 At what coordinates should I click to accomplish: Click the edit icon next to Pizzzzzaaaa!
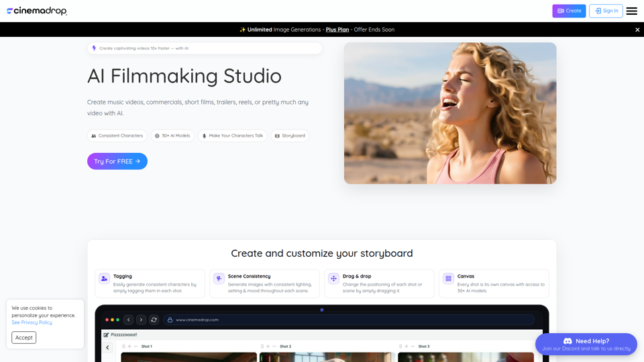coord(107,335)
